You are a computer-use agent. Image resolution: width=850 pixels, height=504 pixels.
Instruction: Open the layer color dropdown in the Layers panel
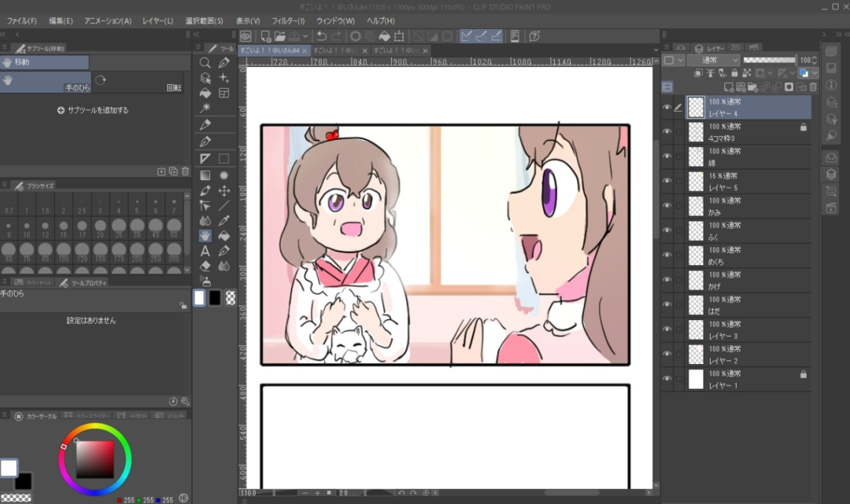point(807,73)
